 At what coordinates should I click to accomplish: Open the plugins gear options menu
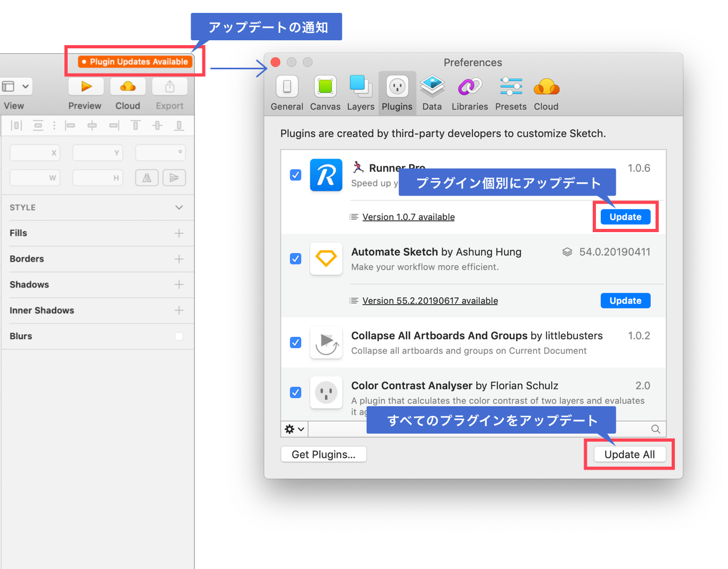(x=295, y=429)
